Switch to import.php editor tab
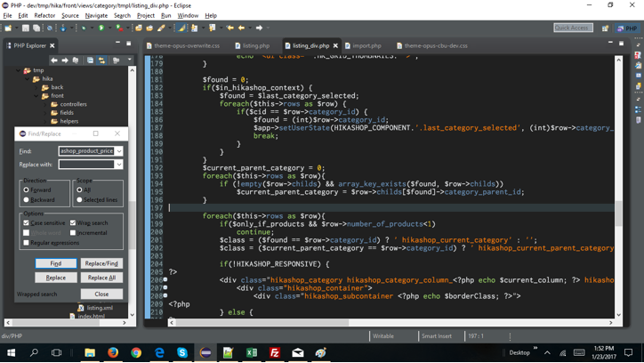The image size is (644, 363). 363,45
